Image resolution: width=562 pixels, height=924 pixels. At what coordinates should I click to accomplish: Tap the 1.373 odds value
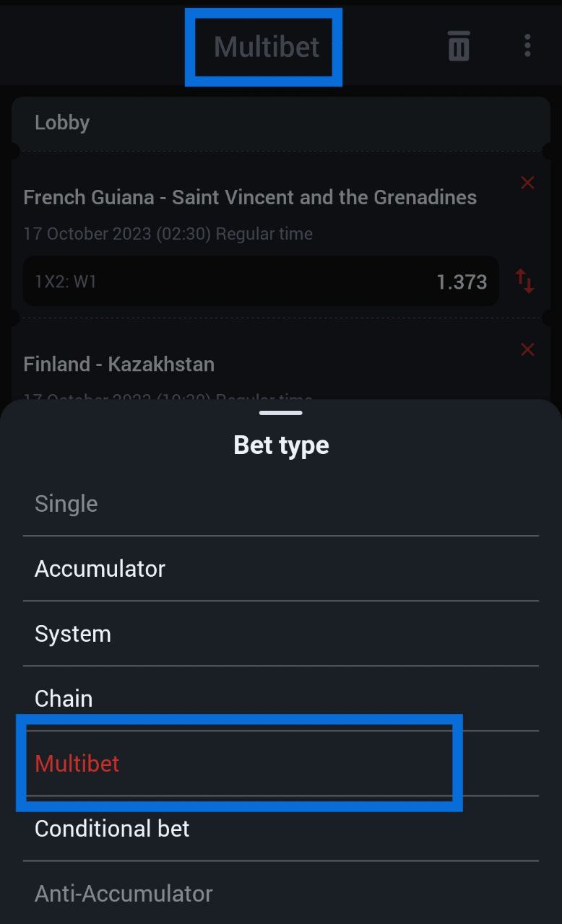462,282
